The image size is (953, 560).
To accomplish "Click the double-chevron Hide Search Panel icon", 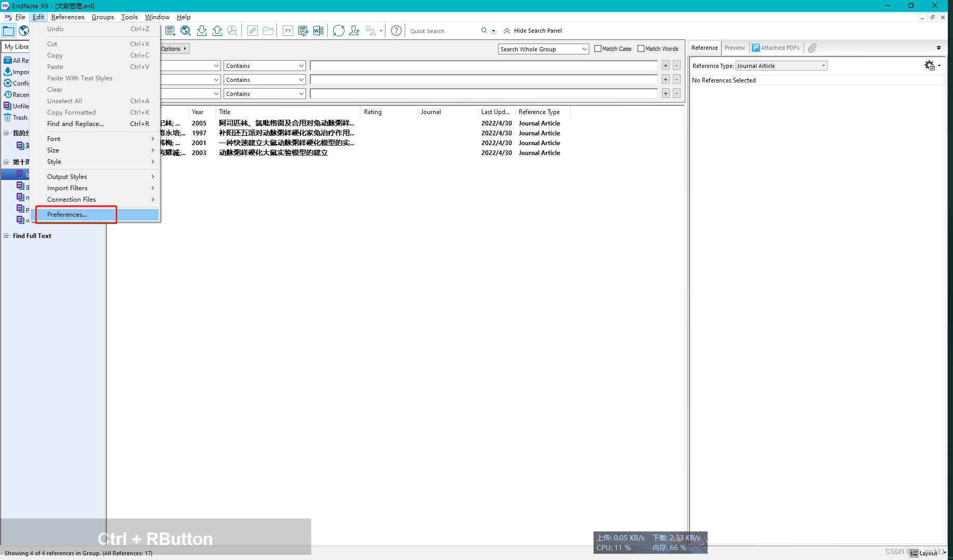I will (x=507, y=31).
